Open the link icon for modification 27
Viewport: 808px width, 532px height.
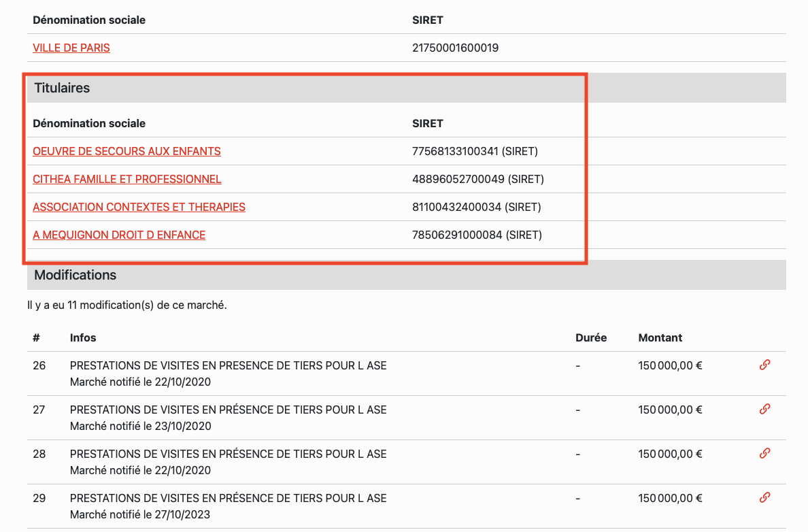764,410
